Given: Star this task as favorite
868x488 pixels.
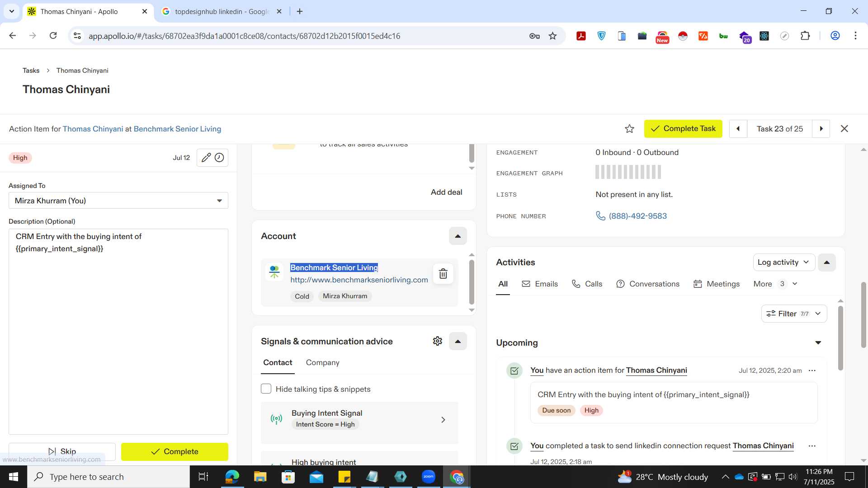Looking at the screenshot, I should coord(629,129).
